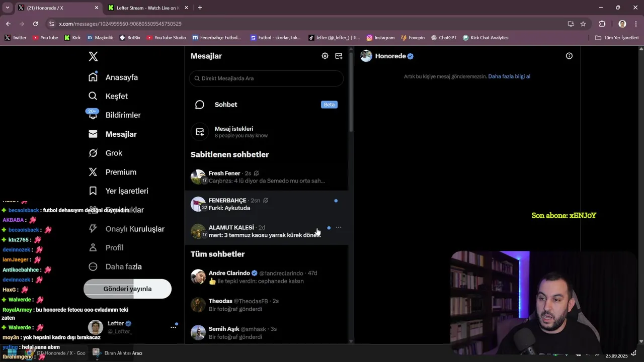Image resolution: width=644 pixels, height=362 pixels.
Task: Open Sohbet beta chat
Action: click(x=266, y=105)
